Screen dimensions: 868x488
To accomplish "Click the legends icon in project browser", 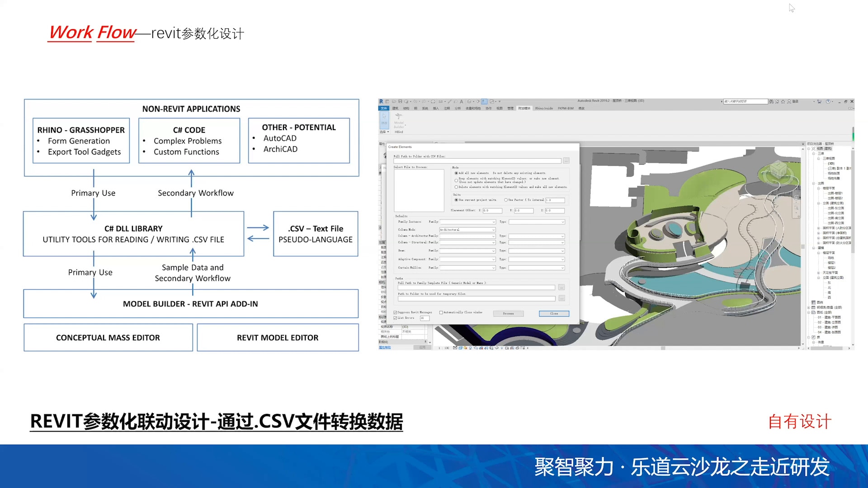I will 813,302.
